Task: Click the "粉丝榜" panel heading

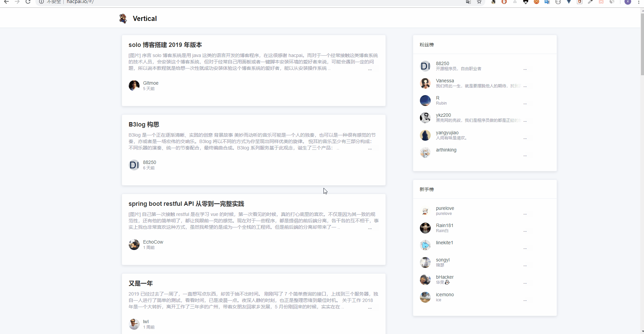Action: (x=427, y=45)
